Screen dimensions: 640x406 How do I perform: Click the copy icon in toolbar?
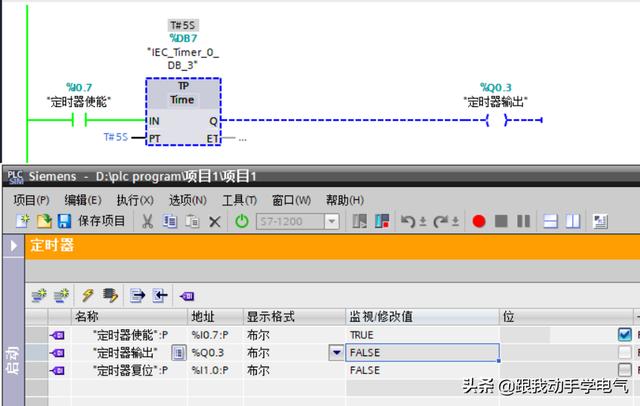click(x=170, y=222)
